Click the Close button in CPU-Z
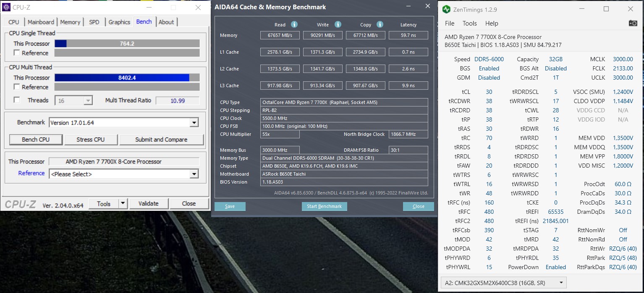Viewport: 644px width, 293px height. 189,204
